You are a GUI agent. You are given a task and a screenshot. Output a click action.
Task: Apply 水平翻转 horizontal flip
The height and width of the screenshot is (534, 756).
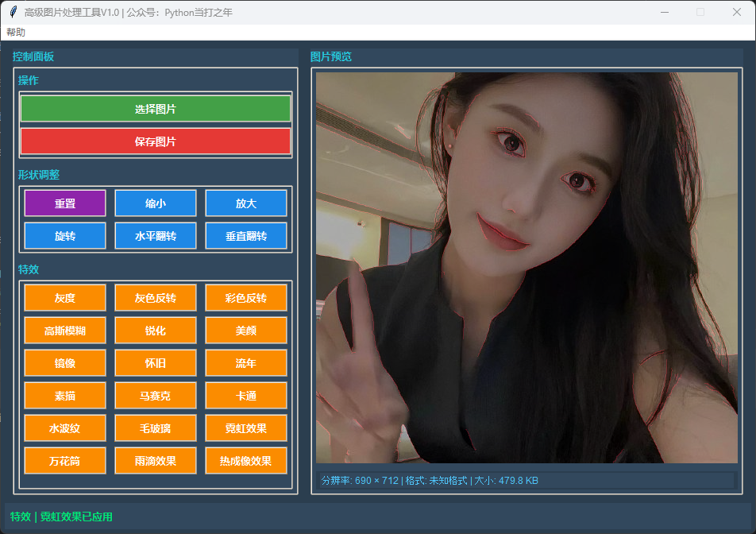pyautogui.click(x=156, y=236)
